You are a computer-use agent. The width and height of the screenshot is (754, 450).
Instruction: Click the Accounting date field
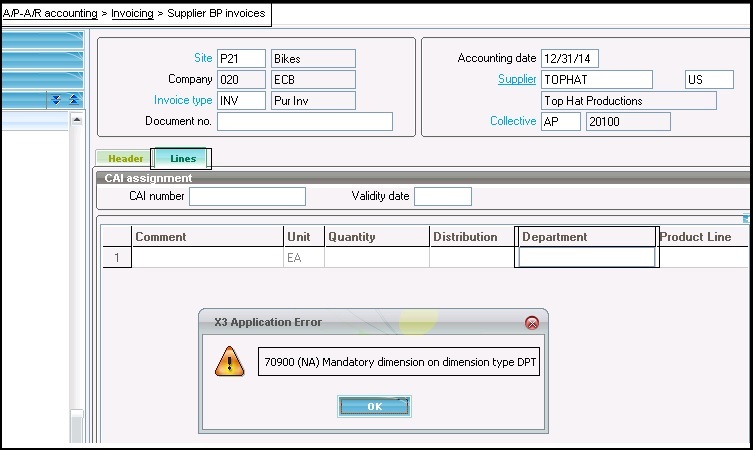point(569,59)
